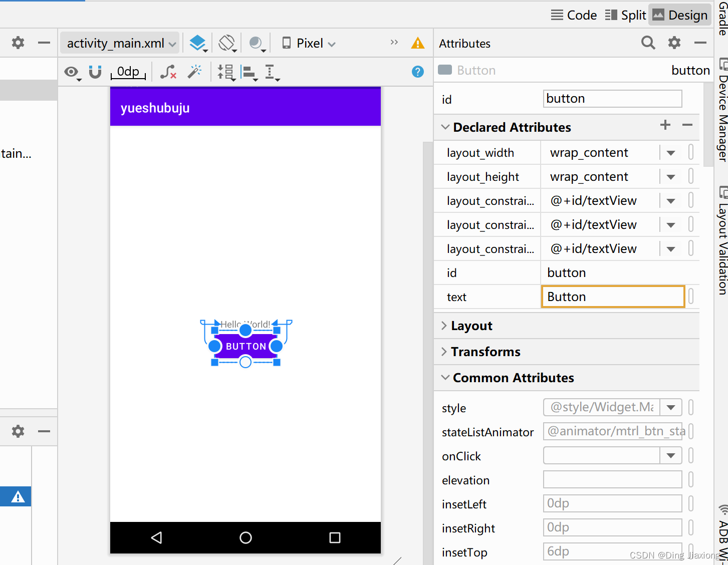
Task: Open the Pack elements icon
Action: tap(226, 72)
